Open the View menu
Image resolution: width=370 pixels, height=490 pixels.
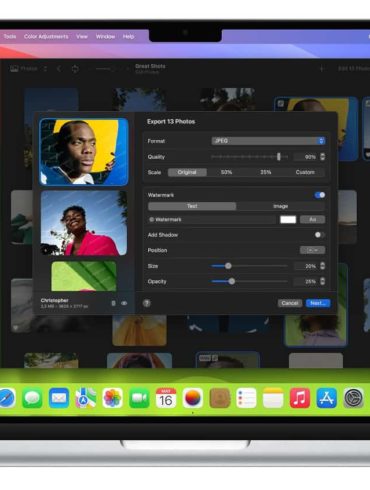click(82, 36)
